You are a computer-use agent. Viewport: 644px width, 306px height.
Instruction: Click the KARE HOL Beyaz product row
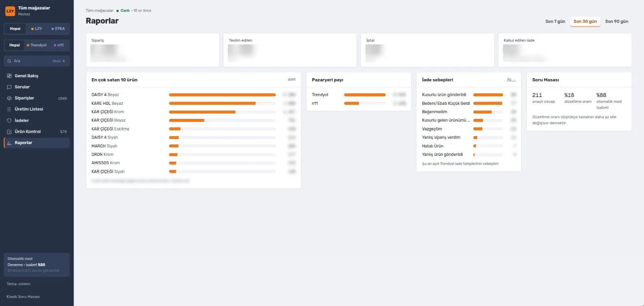pos(193,103)
